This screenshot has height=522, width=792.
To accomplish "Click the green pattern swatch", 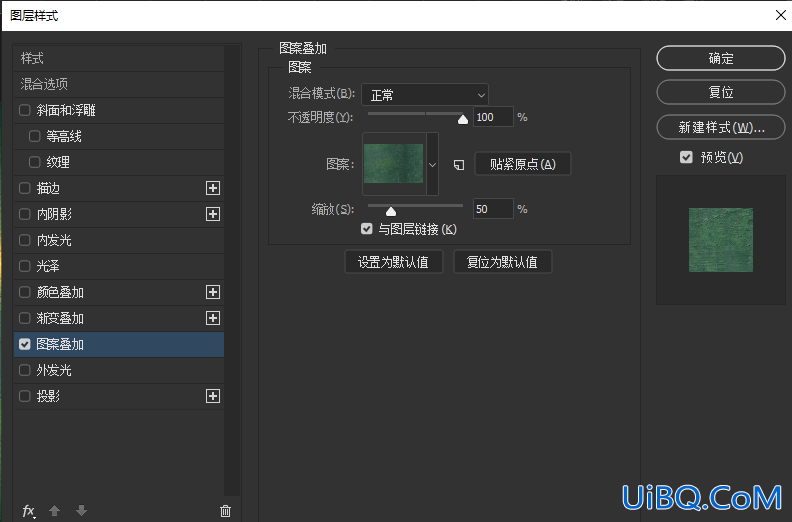I will click(x=393, y=163).
